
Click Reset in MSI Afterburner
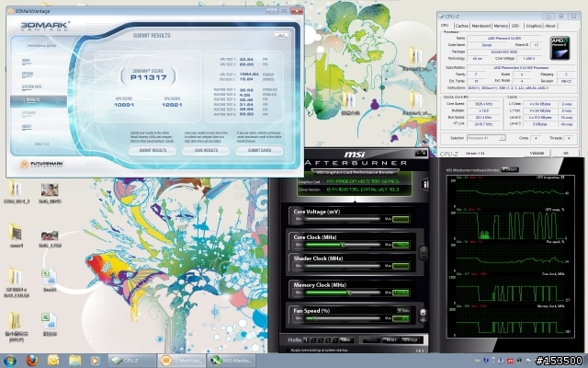tap(390, 339)
